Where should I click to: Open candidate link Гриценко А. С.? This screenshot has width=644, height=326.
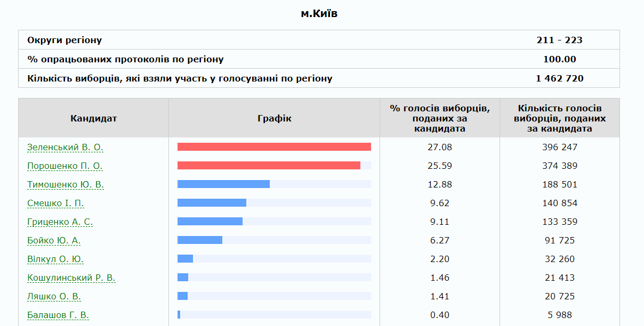coord(60,222)
